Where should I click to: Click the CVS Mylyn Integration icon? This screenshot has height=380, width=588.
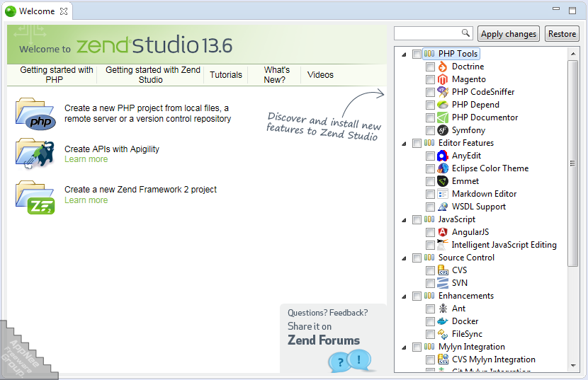click(443, 359)
